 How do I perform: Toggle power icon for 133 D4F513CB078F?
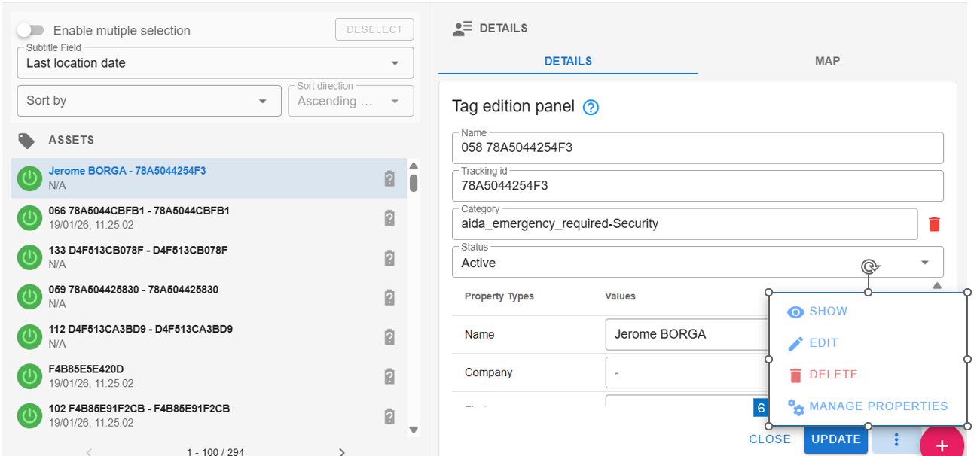point(29,258)
